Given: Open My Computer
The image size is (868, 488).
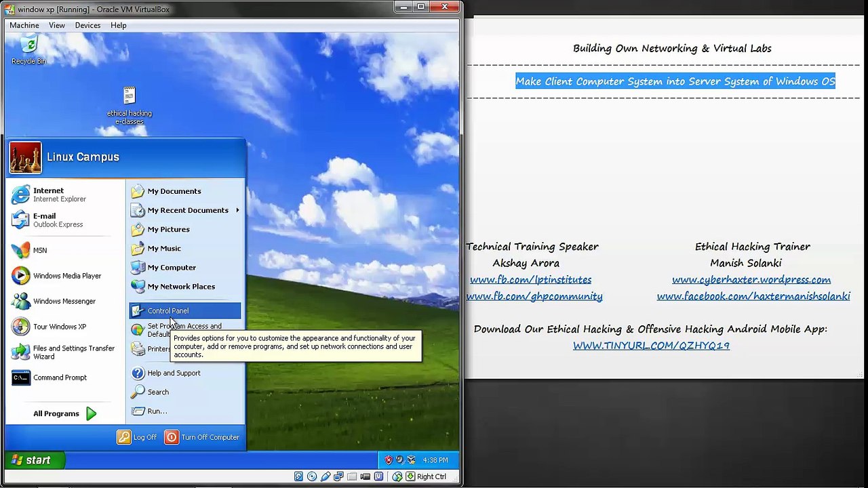Looking at the screenshot, I should (x=184, y=267).
